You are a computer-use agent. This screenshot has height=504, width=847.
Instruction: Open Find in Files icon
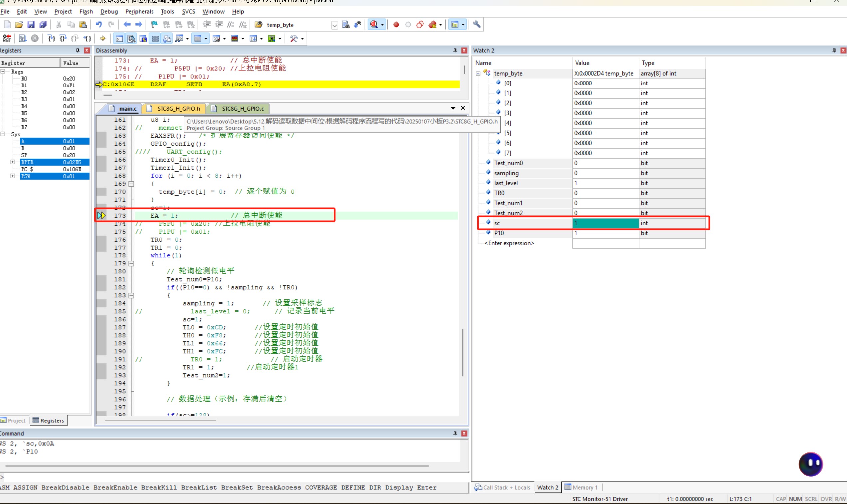259,25
